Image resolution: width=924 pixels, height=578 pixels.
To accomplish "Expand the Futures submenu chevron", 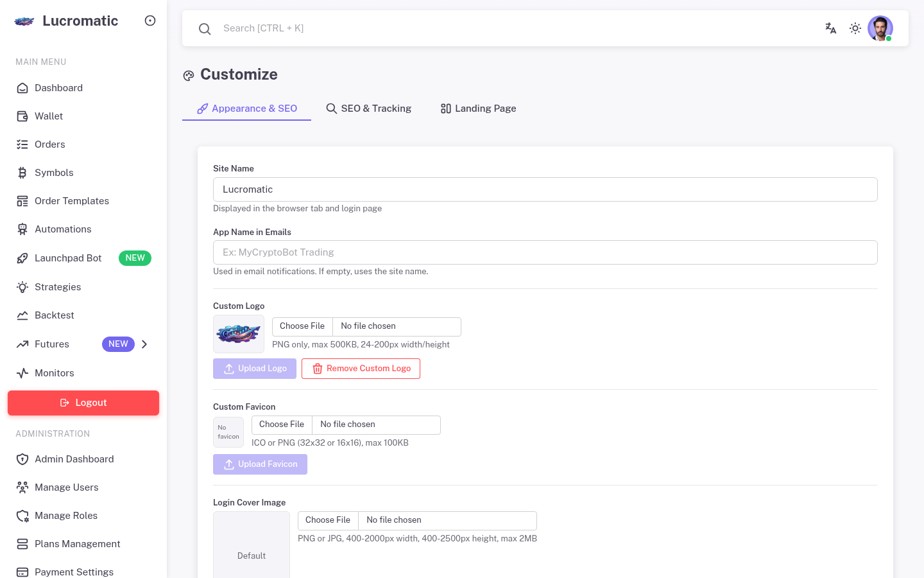I will pyautogui.click(x=144, y=344).
